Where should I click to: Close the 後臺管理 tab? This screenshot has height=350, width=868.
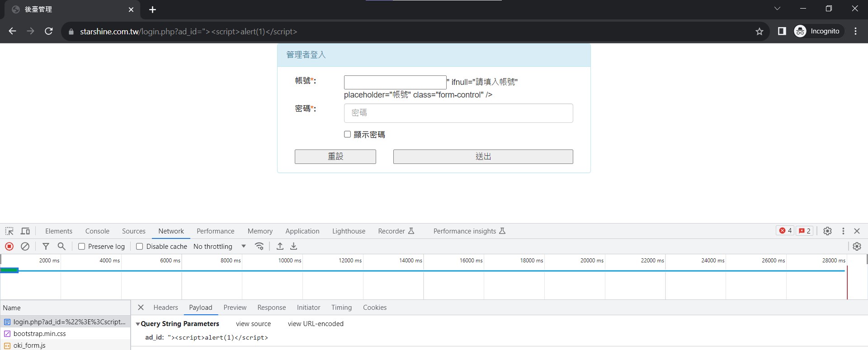tap(131, 9)
